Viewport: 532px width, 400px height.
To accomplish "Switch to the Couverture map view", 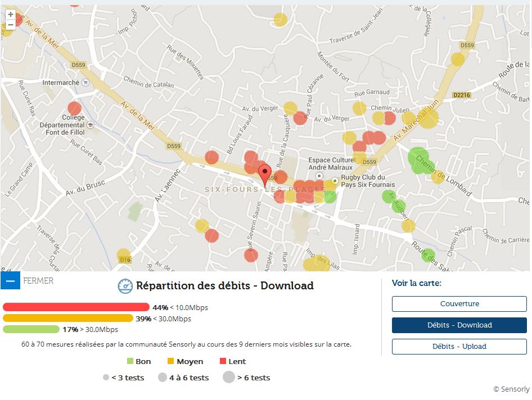I will click(x=459, y=304).
